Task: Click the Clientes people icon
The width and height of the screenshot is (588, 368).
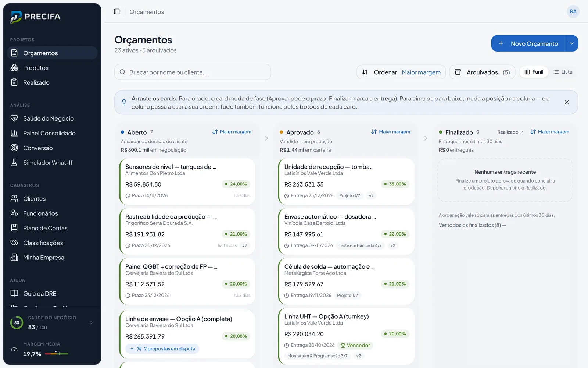Action: coord(14,199)
